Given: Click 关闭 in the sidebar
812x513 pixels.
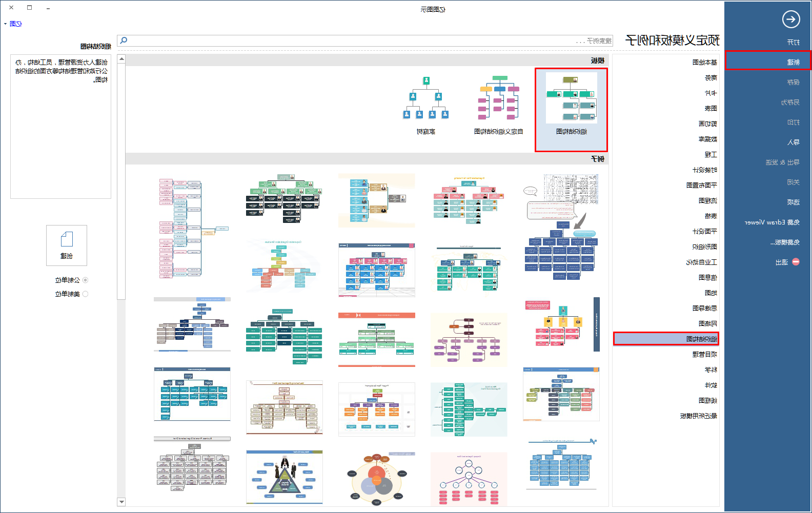Looking at the screenshot, I should [794, 182].
